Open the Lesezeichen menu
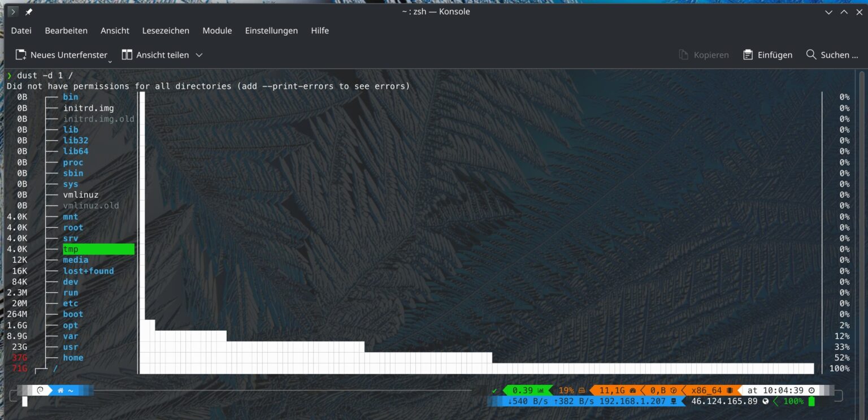The image size is (868, 420). click(166, 31)
